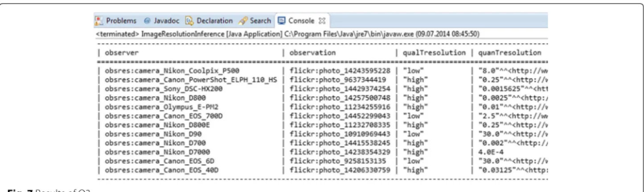Click the "0.0025" quanTresolution value
This screenshot has width=644, height=192.
(x=513, y=98)
